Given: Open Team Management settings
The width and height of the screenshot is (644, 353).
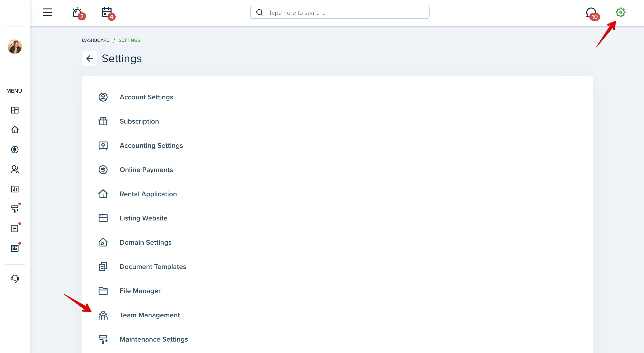Looking at the screenshot, I should pos(149,315).
